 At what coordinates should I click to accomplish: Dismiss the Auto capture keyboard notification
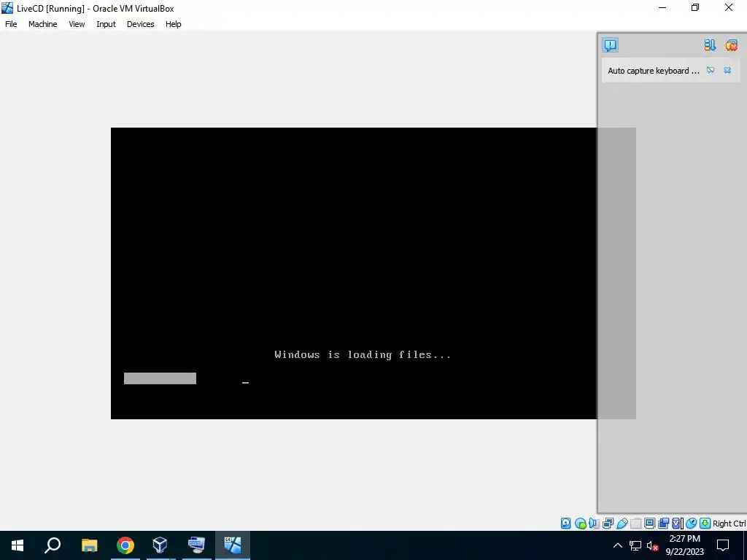(x=727, y=71)
